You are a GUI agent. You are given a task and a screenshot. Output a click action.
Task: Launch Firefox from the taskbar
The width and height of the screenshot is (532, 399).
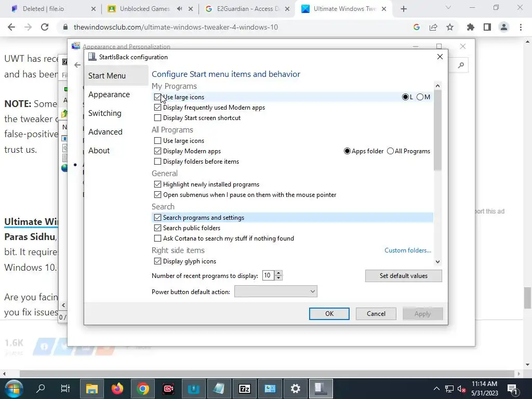(117, 388)
